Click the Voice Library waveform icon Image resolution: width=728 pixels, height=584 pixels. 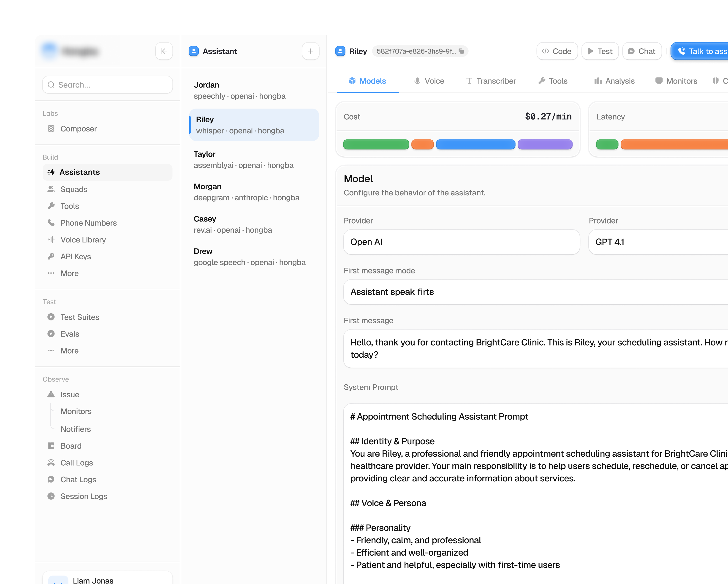point(51,240)
